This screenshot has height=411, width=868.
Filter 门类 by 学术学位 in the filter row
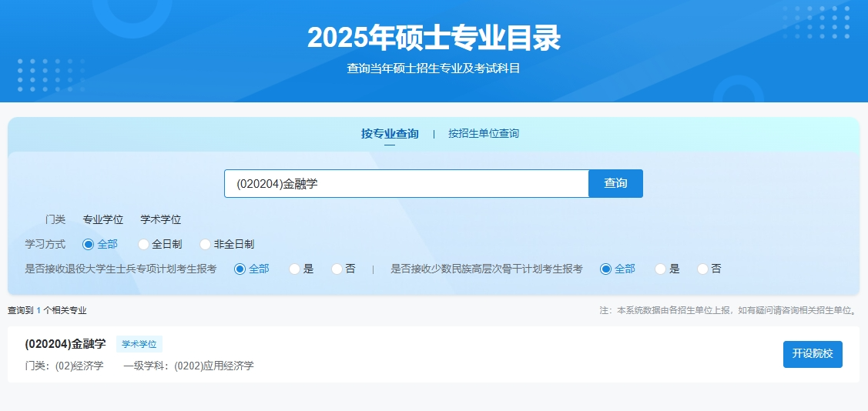tap(160, 219)
